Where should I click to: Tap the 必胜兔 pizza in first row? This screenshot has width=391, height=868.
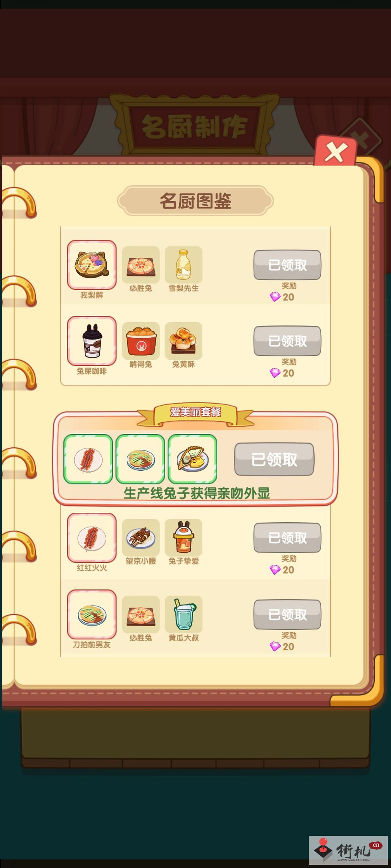tap(141, 265)
